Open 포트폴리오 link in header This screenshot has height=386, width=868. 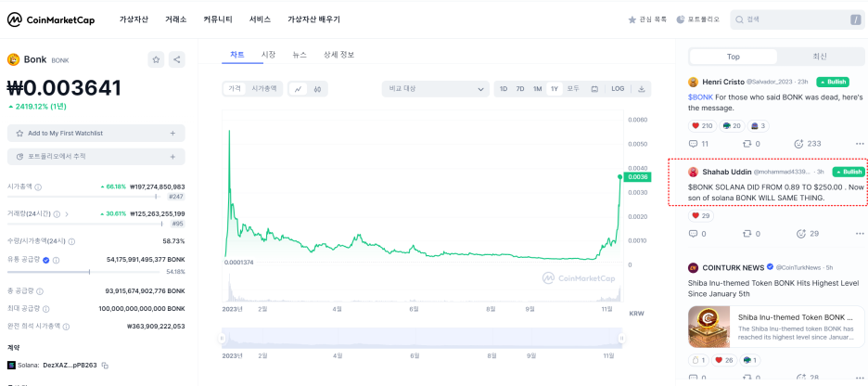coord(698,19)
